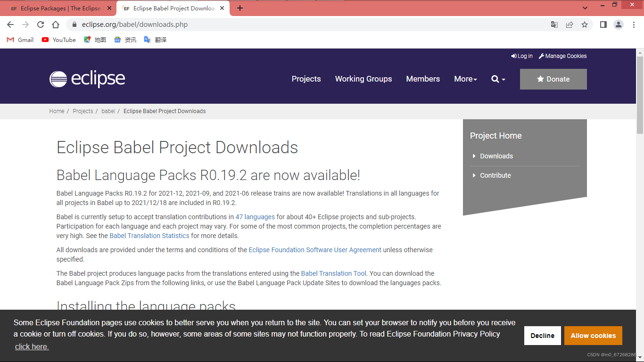
Task: Click the scrollbar up arrow
Action: pos(640,52)
